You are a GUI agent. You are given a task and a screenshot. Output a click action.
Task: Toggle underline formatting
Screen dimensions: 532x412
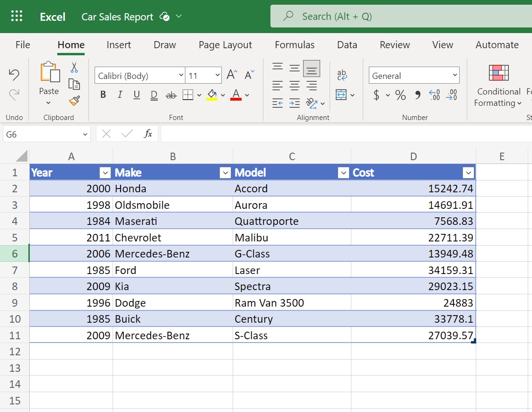tap(137, 94)
